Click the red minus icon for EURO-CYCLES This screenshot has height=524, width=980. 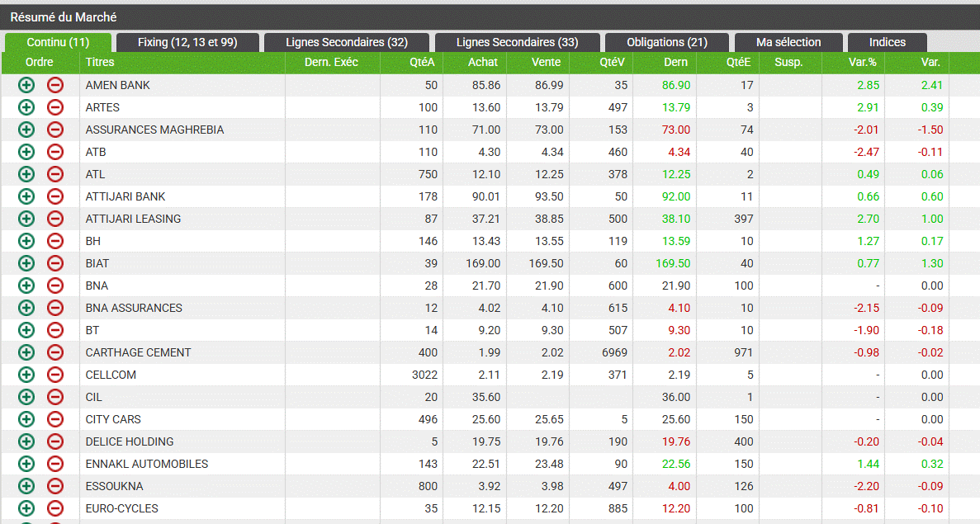55,508
